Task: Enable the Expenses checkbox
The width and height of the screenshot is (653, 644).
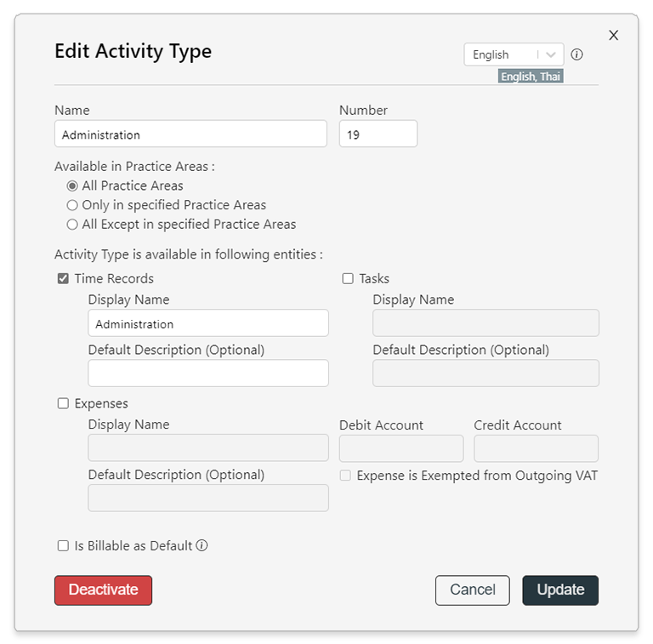Action: coord(63,403)
